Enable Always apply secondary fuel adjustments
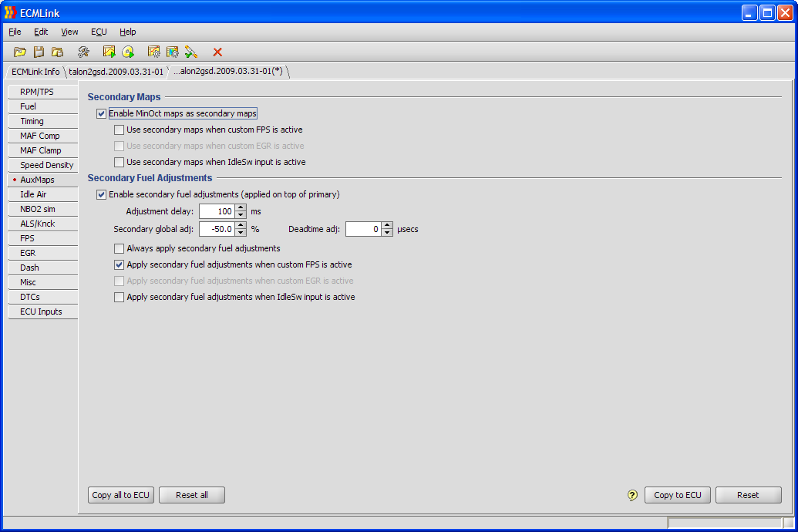 point(119,248)
